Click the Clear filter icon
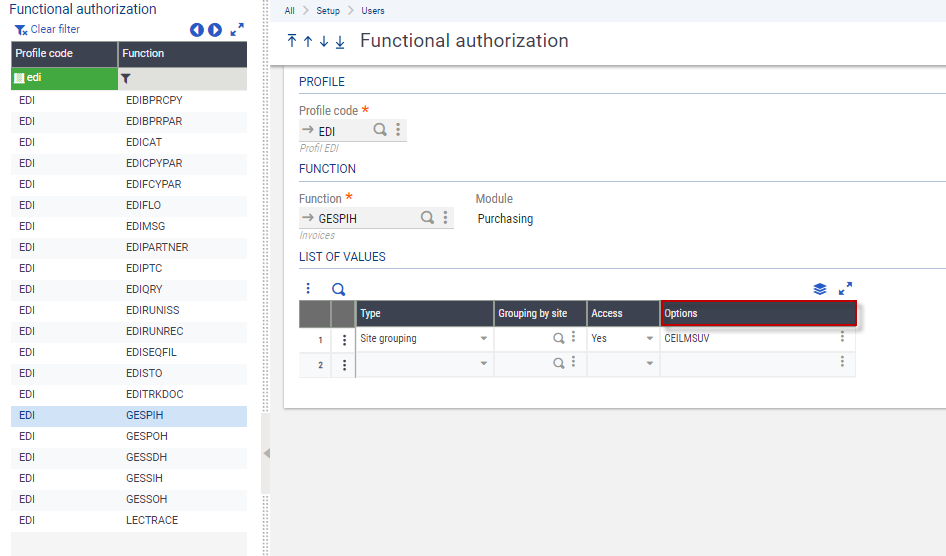This screenshot has width=946, height=556. [21, 30]
